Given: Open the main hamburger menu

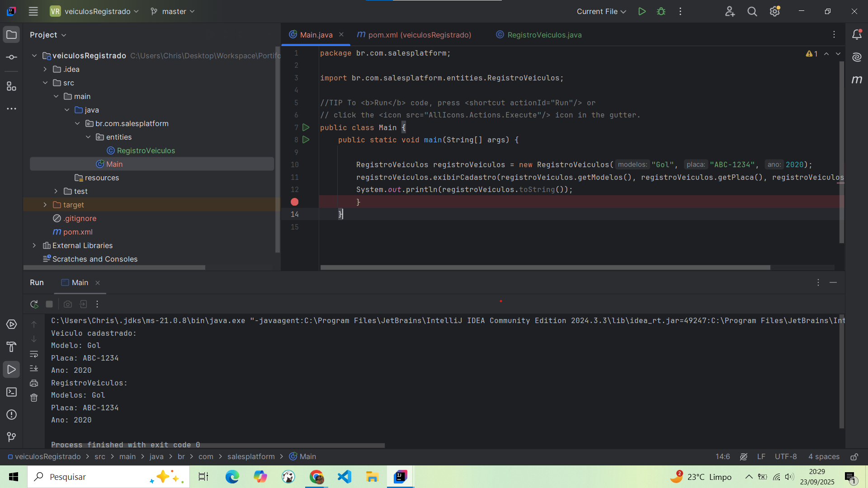Looking at the screenshot, I should point(33,11).
